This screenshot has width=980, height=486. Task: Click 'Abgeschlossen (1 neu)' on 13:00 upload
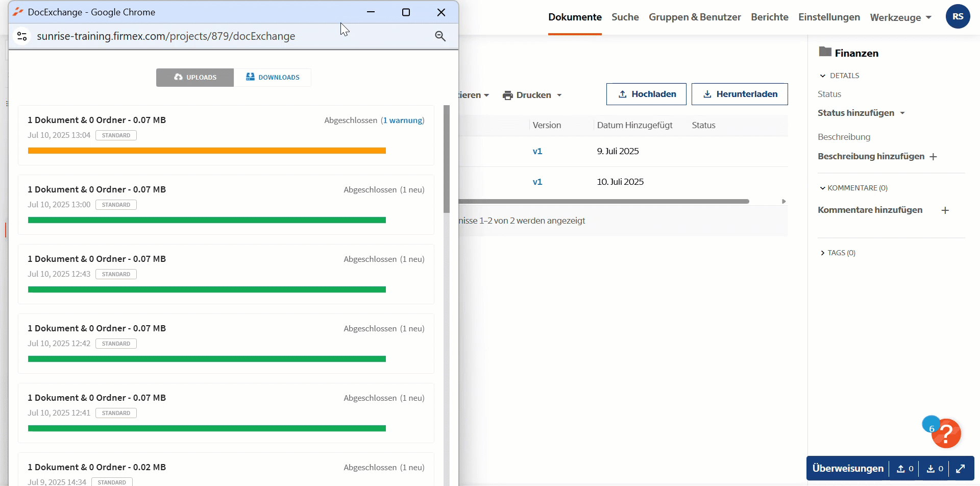point(384,190)
